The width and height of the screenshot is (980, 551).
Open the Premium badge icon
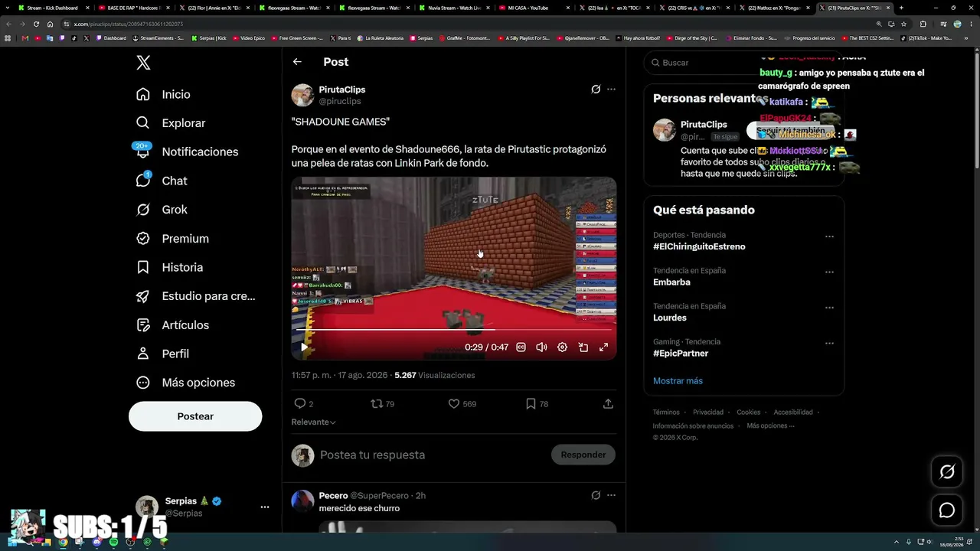[x=143, y=239]
